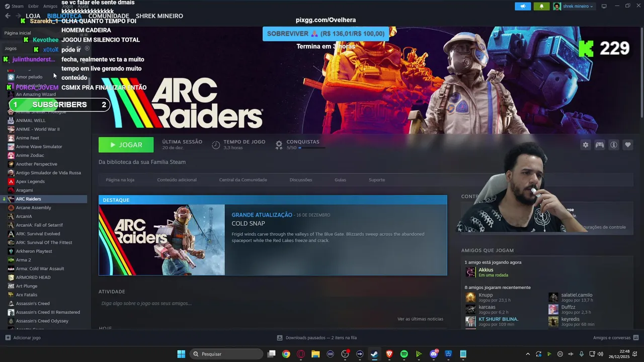This screenshot has height=362, width=644.
Task: Open Brave browser from taskbar
Action: pyautogui.click(x=389, y=354)
